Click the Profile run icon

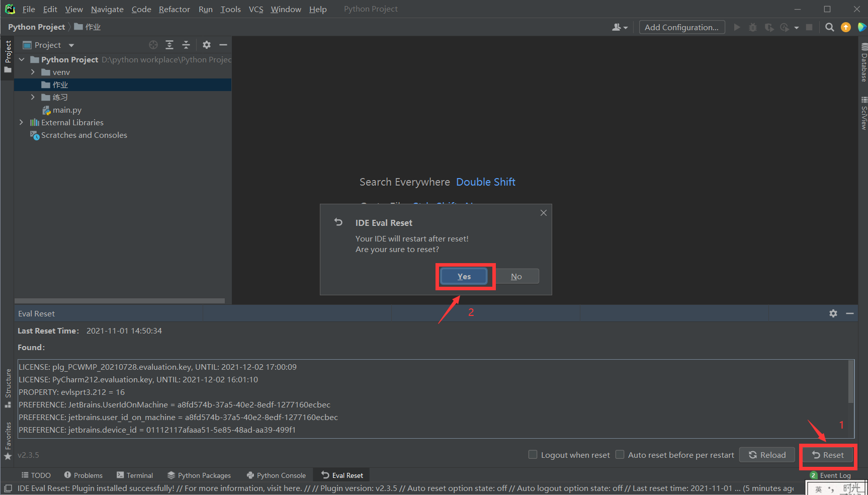click(785, 27)
